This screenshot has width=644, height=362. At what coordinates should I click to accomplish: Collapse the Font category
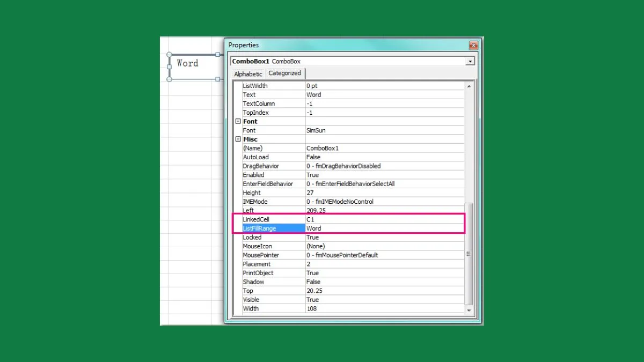tap(238, 122)
